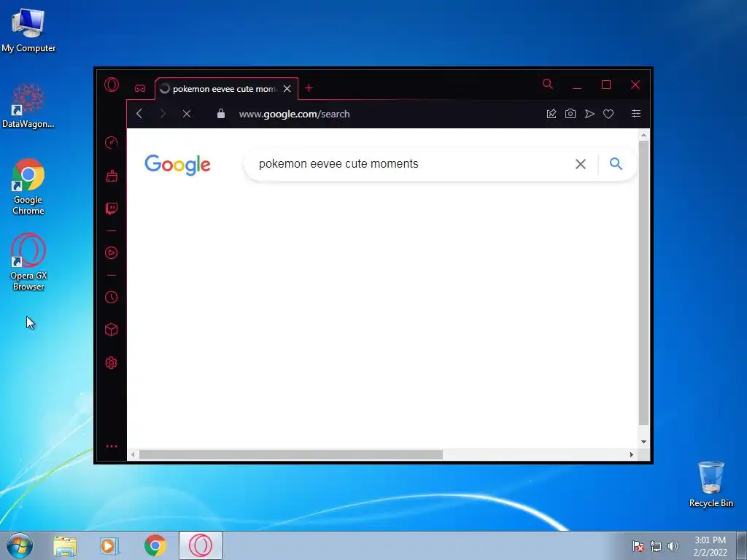This screenshot has height=560, width=747.
Task: Open History clock icon in sidebar
Action: coord(112,297)
